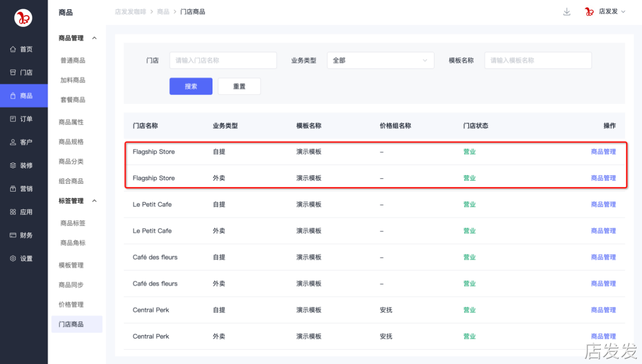The height and width of the screenshot is (364, 642).
Task: Open 组合商品 in the submenu
Action: click(71, 181)
